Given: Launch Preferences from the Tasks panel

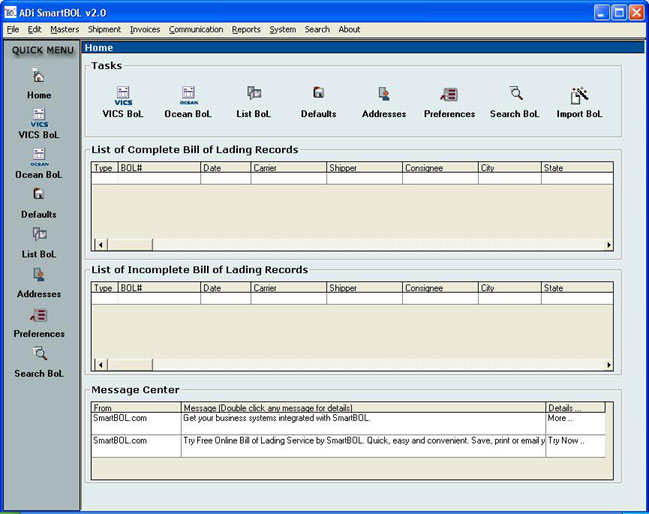Looking at the screenshot, I should (x=449, y=102).
